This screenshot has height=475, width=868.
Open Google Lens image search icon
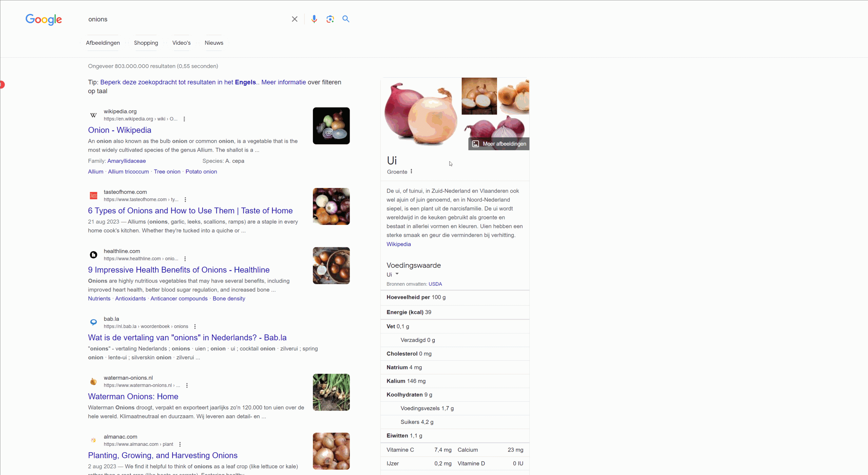click(330, 19)
